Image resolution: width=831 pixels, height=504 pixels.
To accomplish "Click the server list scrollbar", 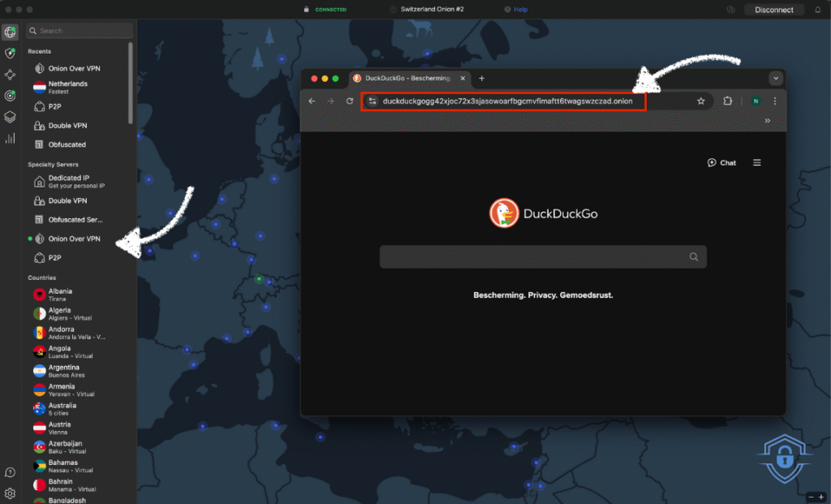I will 131,84.
